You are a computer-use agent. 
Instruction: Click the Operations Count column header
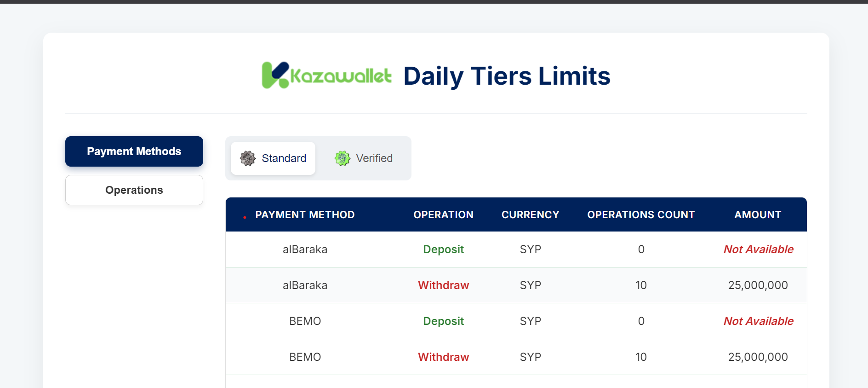tap(641, 215)
